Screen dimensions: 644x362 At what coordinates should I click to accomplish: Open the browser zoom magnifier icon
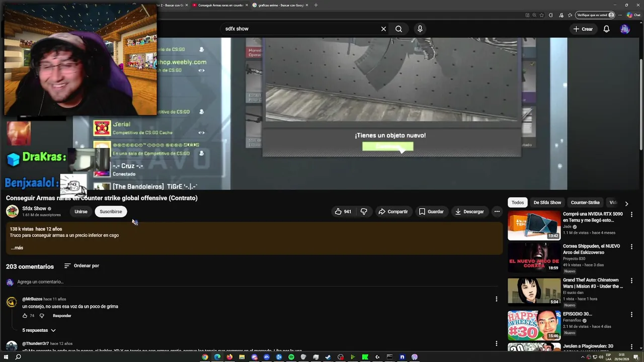tap(534, 15)
